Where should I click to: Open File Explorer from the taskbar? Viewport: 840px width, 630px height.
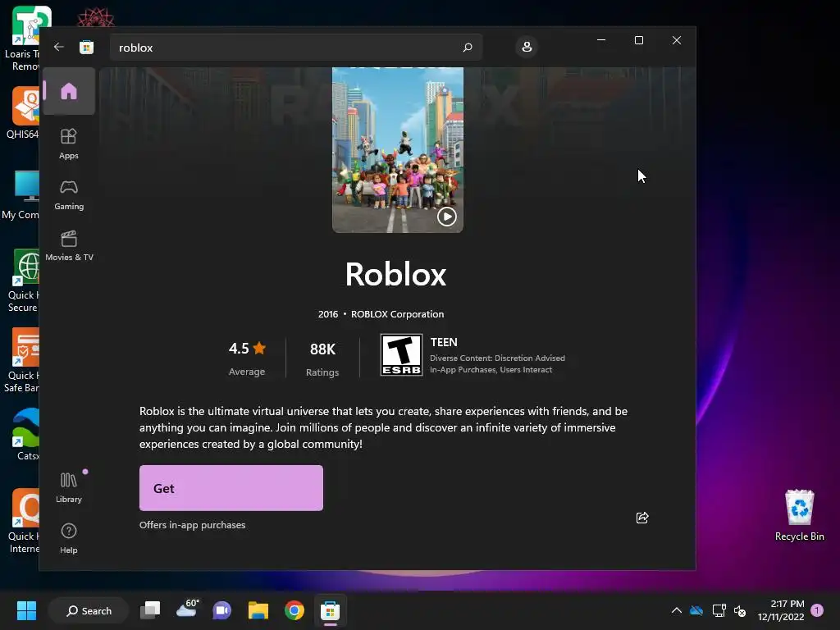pos(258,610)
